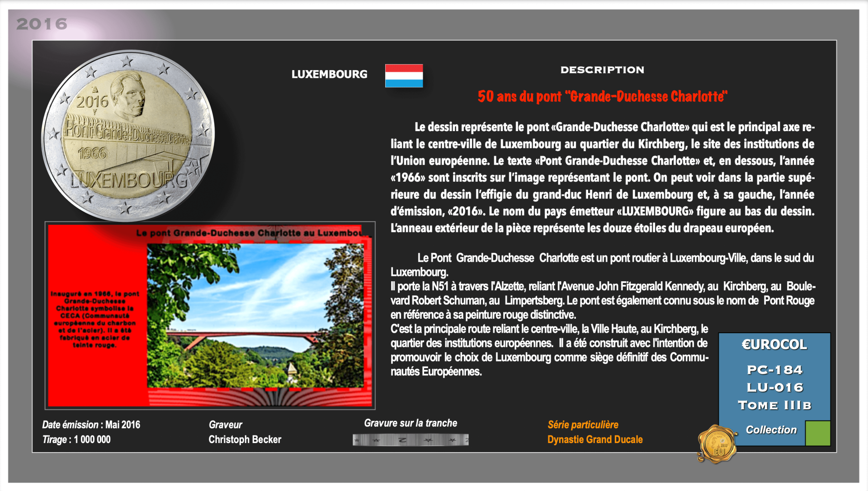Open the Pont Rouge bridge photo

click(255, 316)
